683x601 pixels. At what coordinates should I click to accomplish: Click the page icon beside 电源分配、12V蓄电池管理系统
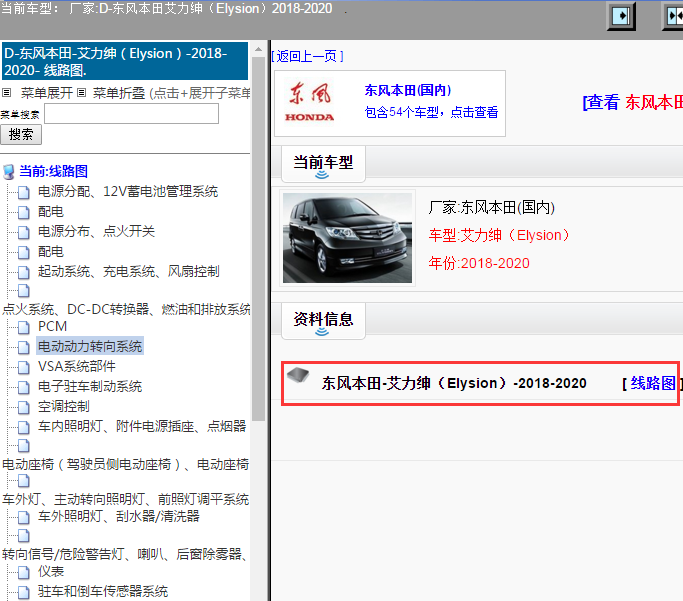tap(24, 192)
